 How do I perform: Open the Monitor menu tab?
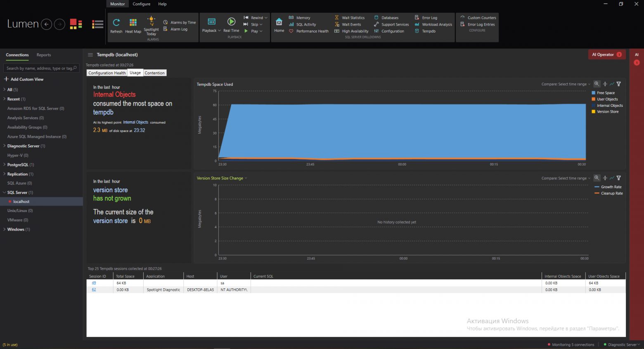pyautogui.click(x=117, y=4)
